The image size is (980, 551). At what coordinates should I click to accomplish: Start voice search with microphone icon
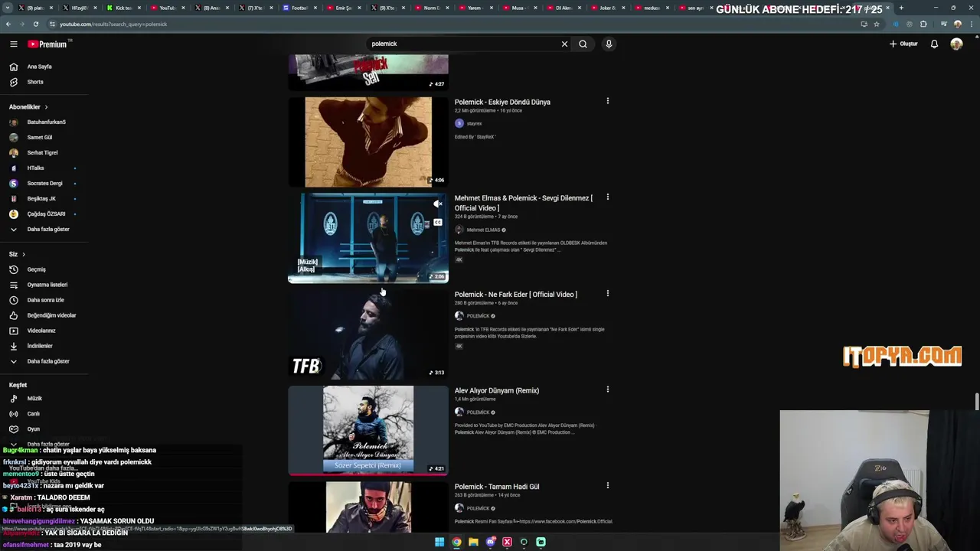click(609, 44)
